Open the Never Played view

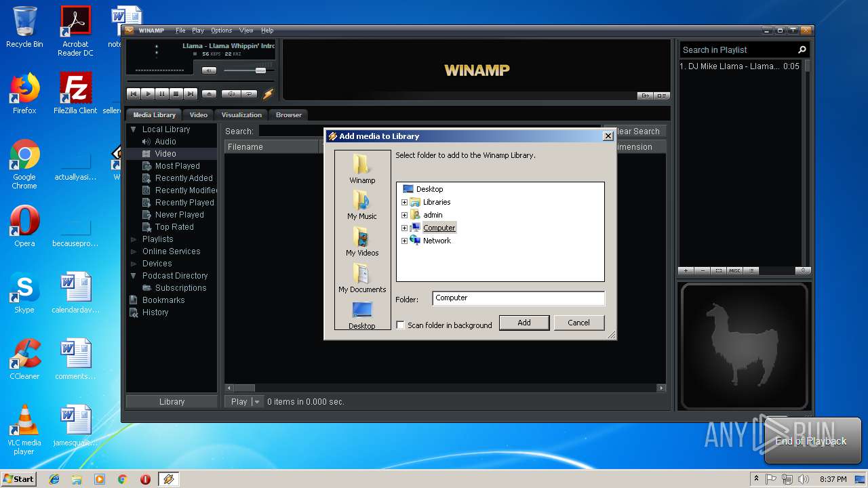(x=179, y=215)
